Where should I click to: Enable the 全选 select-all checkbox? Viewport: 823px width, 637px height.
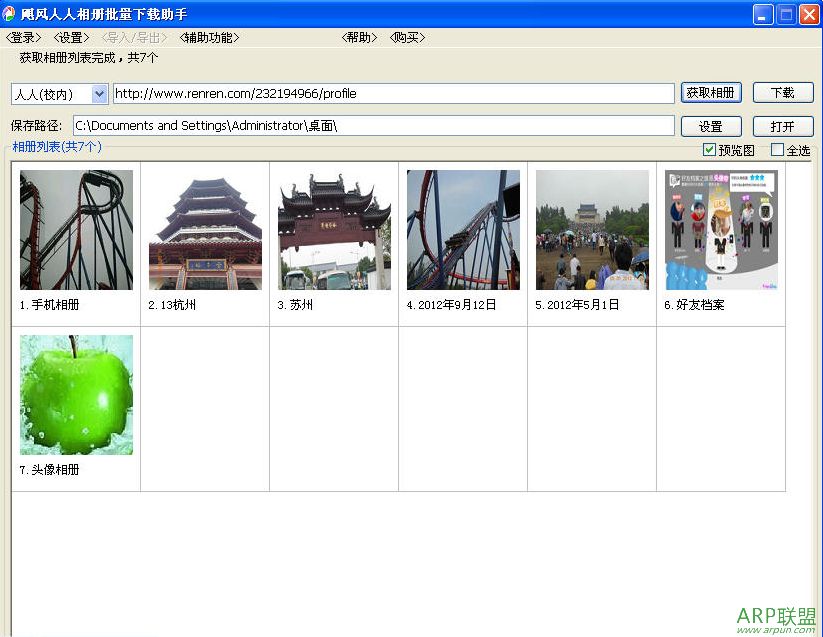point(777,150)
